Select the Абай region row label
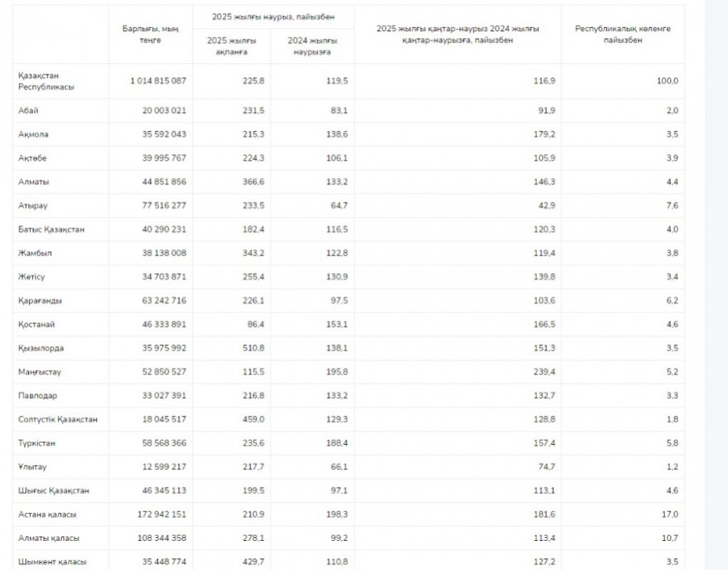The height and width of the screenshot is (570, 728). [28, 111]
